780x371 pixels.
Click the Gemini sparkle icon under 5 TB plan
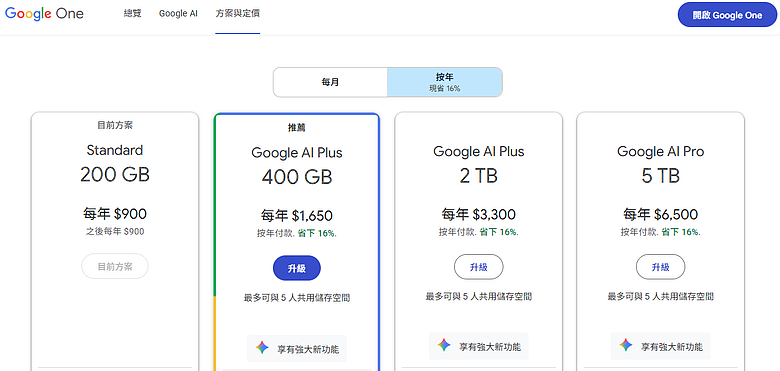(626, 345)
